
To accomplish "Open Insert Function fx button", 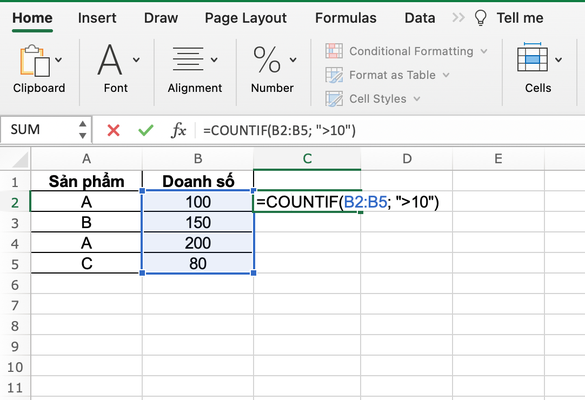I will click(178, 130).
